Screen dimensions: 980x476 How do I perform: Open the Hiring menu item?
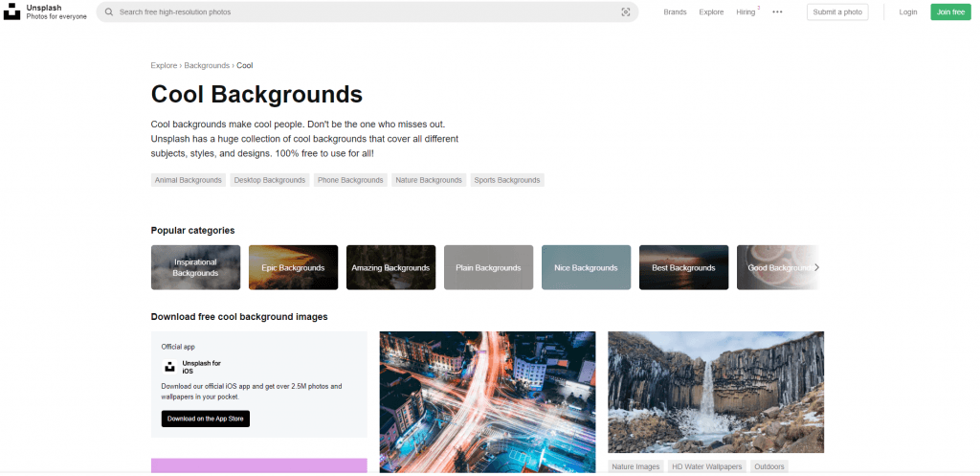(746, 11)
